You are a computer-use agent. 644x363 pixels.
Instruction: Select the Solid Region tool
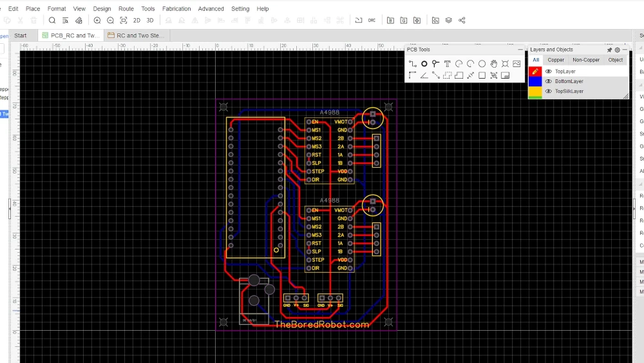click(x=459, y=75)
